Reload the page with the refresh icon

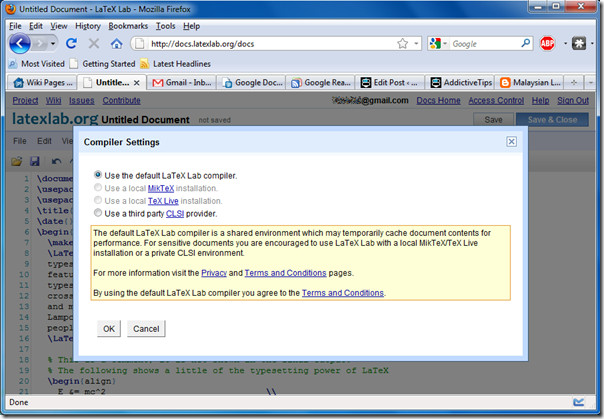pyautogui.click(x=71, y=43)
